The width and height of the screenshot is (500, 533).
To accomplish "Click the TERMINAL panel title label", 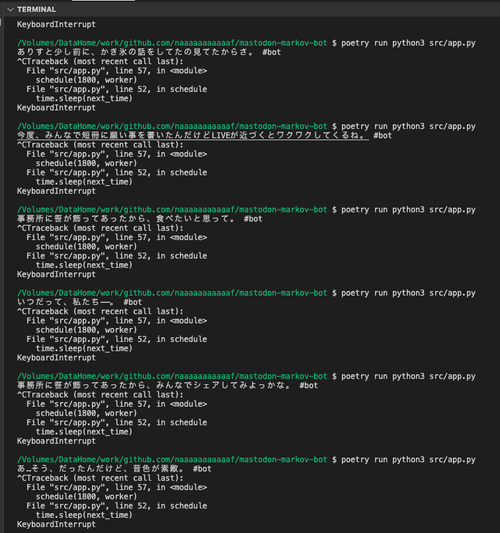I will [x=36, y=10].
